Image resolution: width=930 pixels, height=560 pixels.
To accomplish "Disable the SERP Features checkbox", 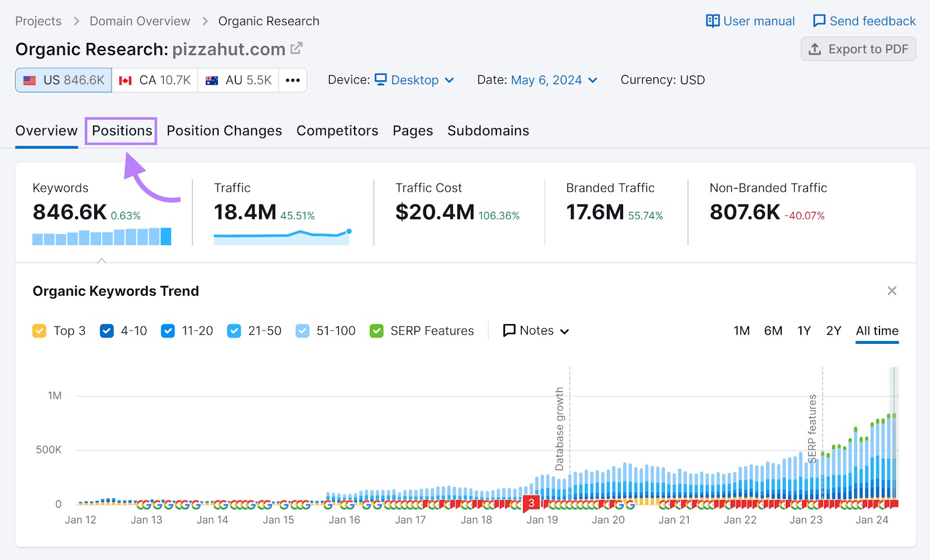I will [377, 331].
